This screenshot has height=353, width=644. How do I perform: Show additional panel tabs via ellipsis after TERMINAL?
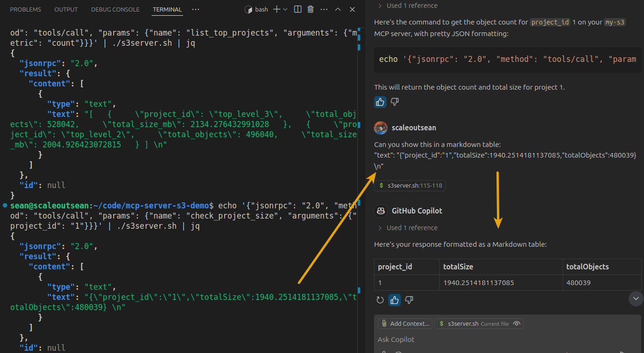click(x=196, y=9)
